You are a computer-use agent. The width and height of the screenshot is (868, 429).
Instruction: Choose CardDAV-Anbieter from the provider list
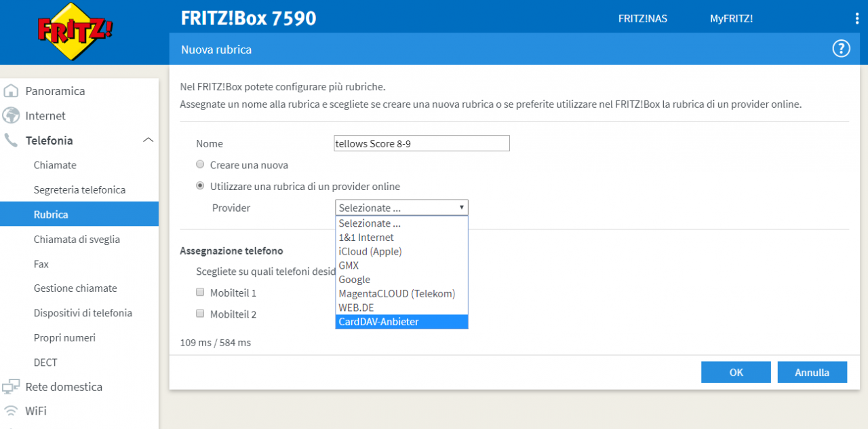401,322
